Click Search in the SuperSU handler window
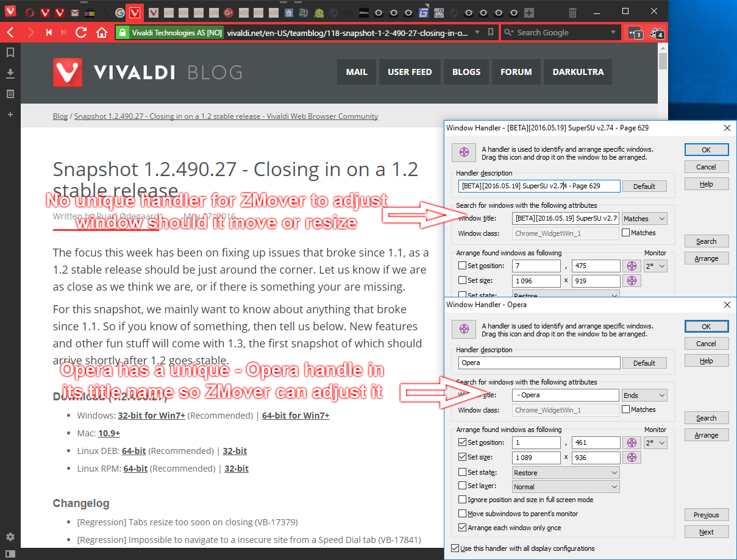The width and height of the screenshot is (737, 560). [x=706, y=241]
